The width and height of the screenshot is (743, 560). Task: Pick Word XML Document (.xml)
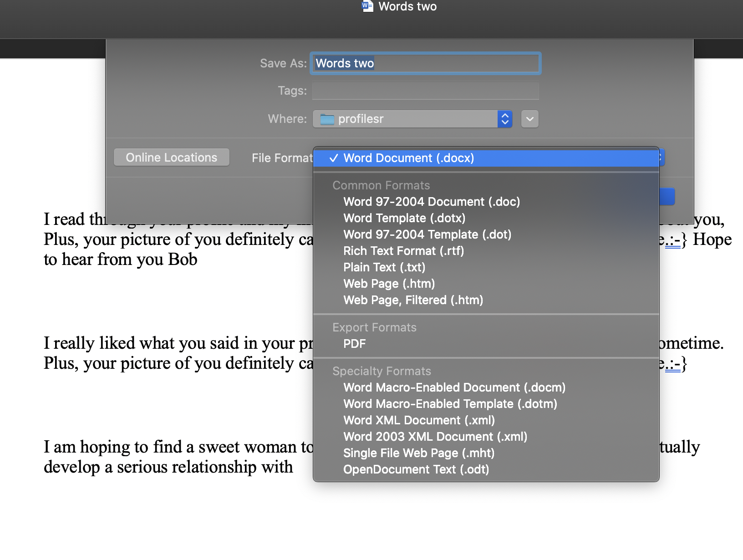[x=486, y=420]
